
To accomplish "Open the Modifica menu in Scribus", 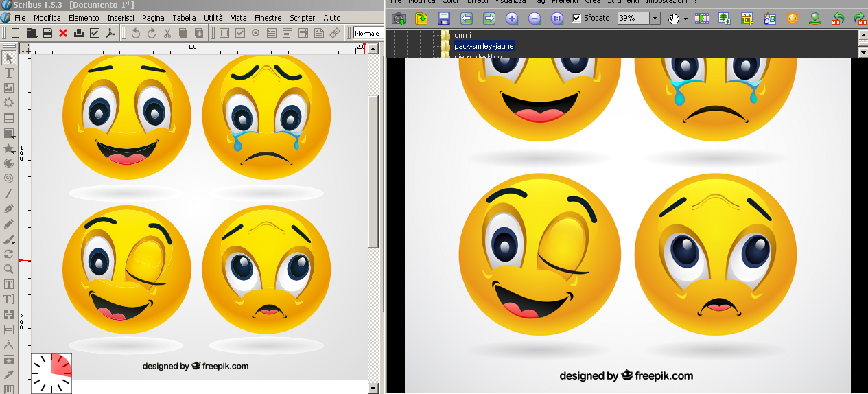I will click(x=47, y=18).
